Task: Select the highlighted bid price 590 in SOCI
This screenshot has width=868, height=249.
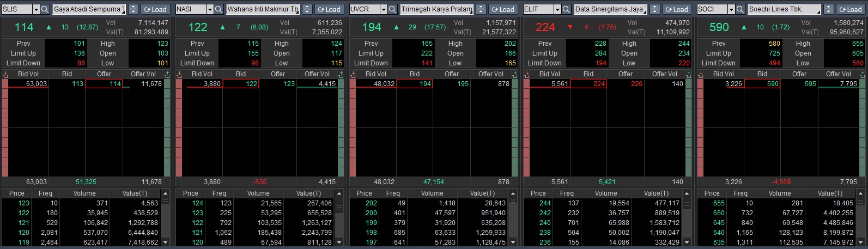Action: (762, 83)
